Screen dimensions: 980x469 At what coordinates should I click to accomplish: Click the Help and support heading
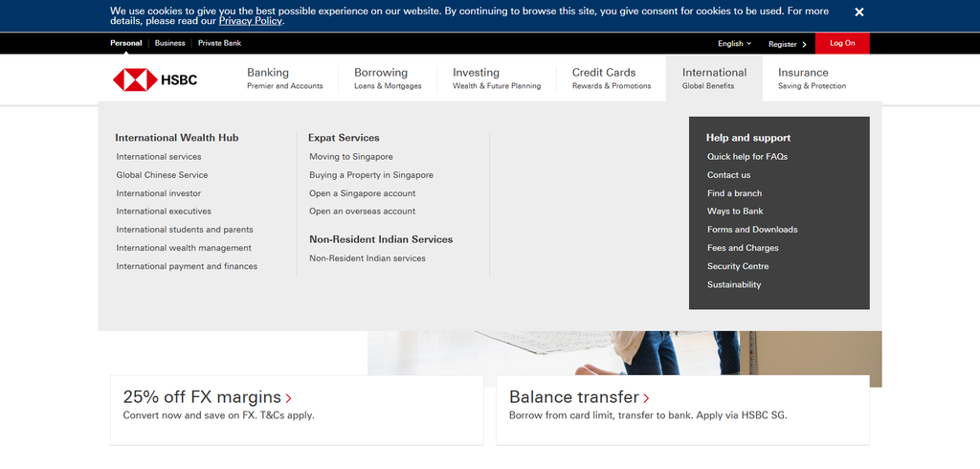748,138
